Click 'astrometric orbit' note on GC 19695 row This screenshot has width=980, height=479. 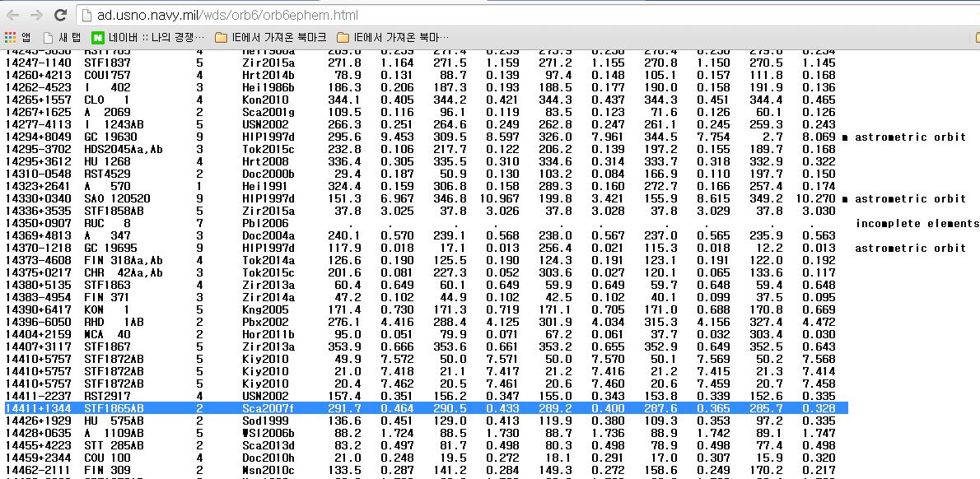910,248
